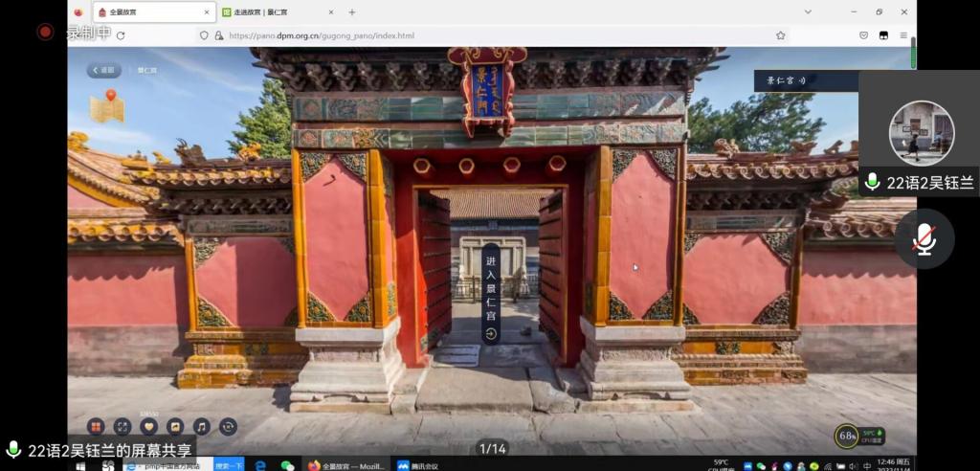Open Firefox application menu
Image resolution: width=980 pixels, height=471 pixels.
903,35
